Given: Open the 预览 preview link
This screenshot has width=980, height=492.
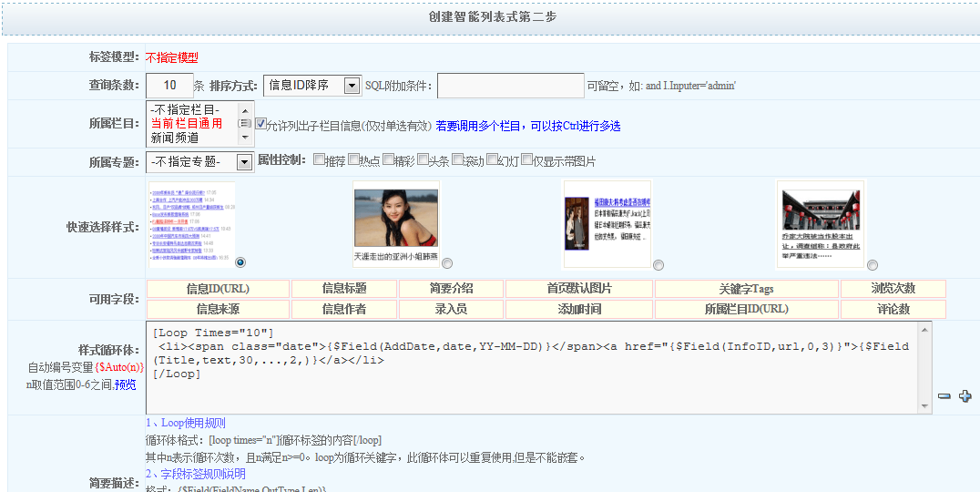Looking at the screenshot, I should (125, 384).
